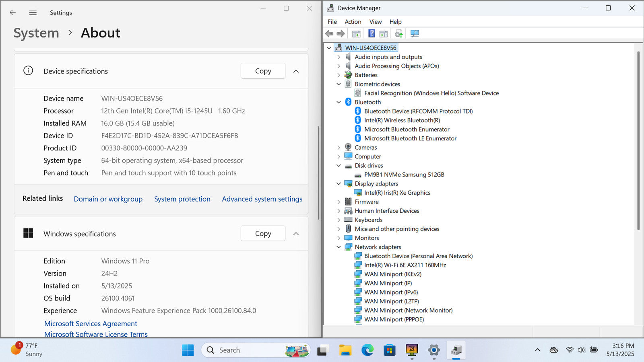Select the Keyboards category icon
The width and height of the screenshot is (644, 362).
[x=348, y=220]
